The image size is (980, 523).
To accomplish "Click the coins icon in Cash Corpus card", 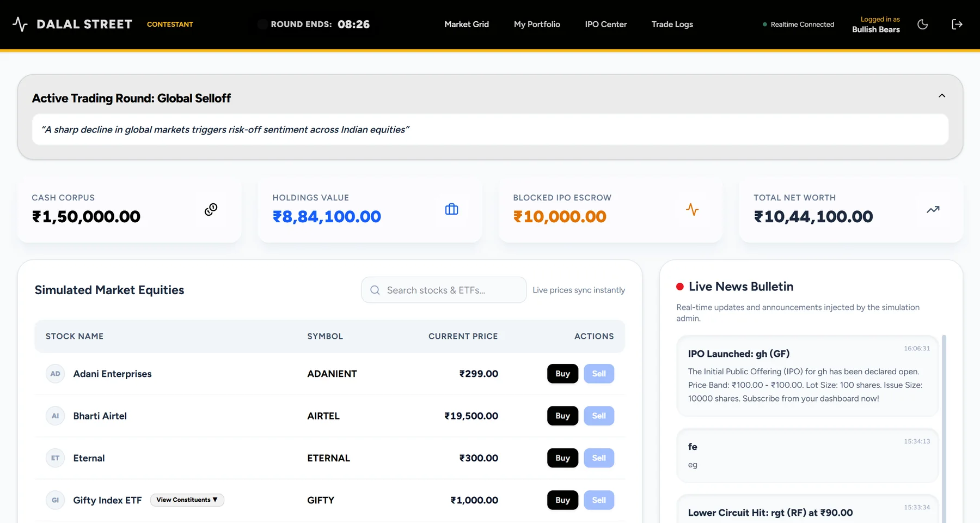I will (x=211, y=209).
